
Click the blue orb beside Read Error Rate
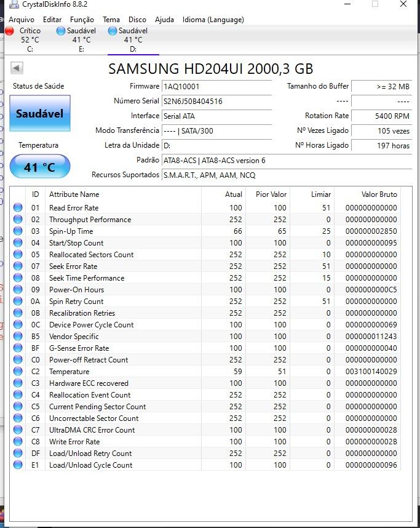tap(18, 207)
